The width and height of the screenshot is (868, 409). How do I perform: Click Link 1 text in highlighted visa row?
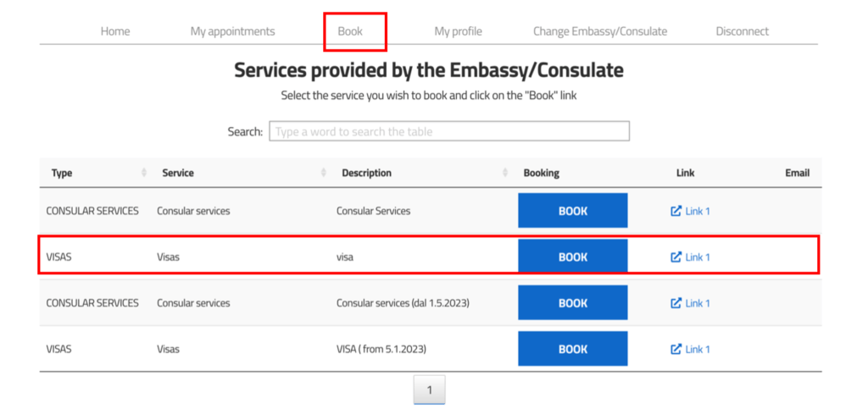coord(698,257)
